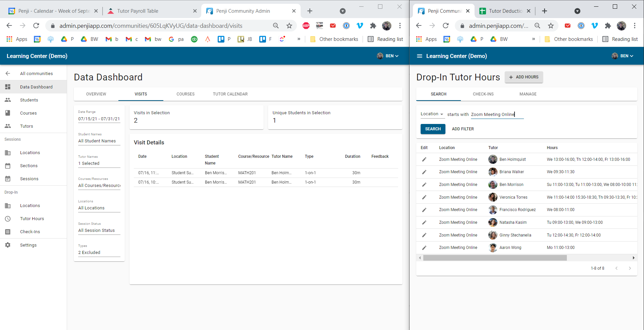Open the Tutor Names filter

(x=99, y=161)
